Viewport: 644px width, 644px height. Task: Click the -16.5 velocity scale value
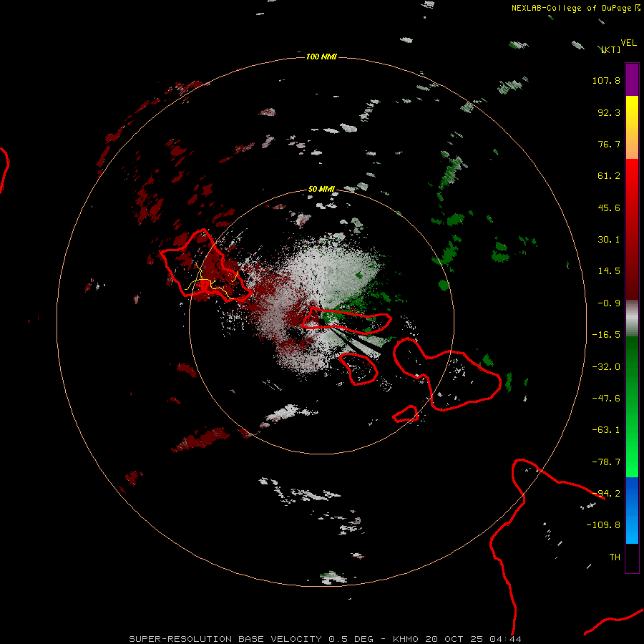point(606,335)
